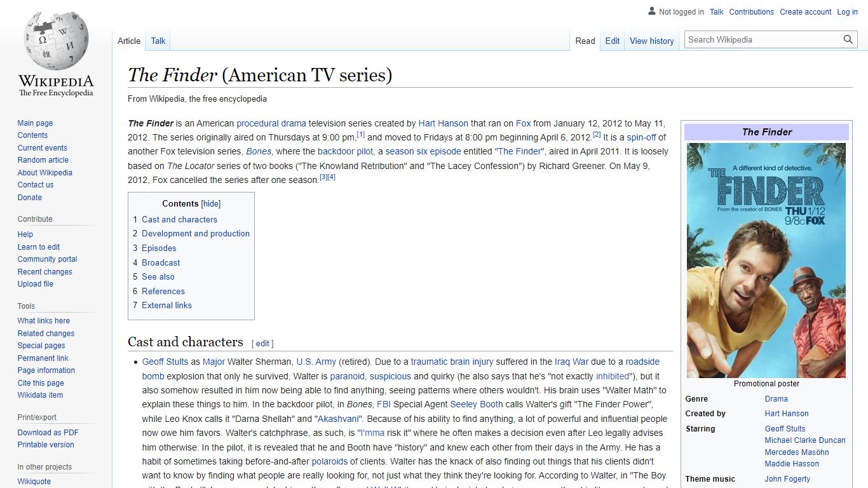Image resolution: width=868 pixels, height=488 pixels.
Task: Open spin-off link
Action: pos(642,137)
